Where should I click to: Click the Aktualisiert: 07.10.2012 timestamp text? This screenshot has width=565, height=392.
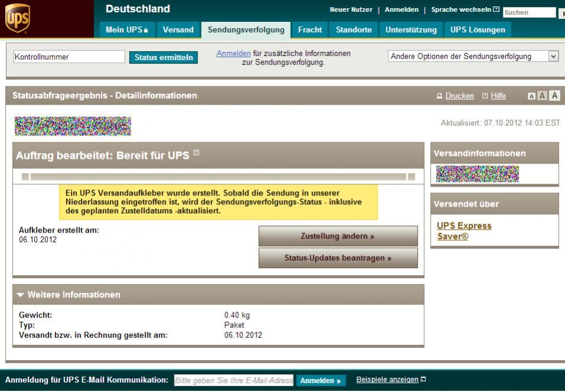tap(501, 123)
